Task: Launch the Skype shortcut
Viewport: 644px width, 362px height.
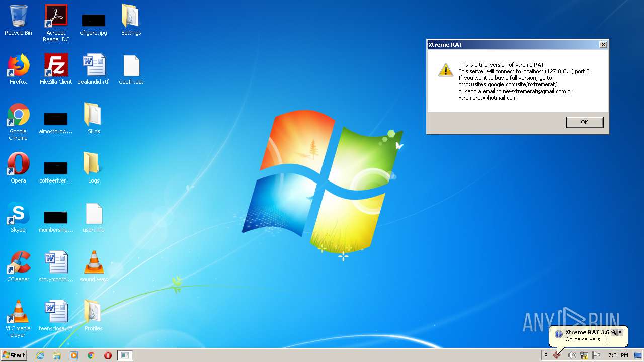Action: tap(18, 217)
